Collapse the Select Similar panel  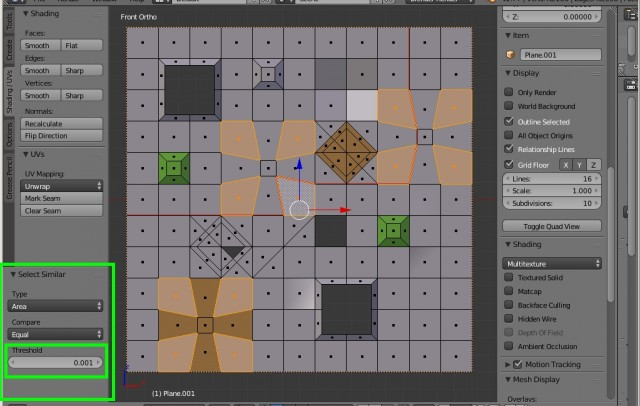coord(13,274)
